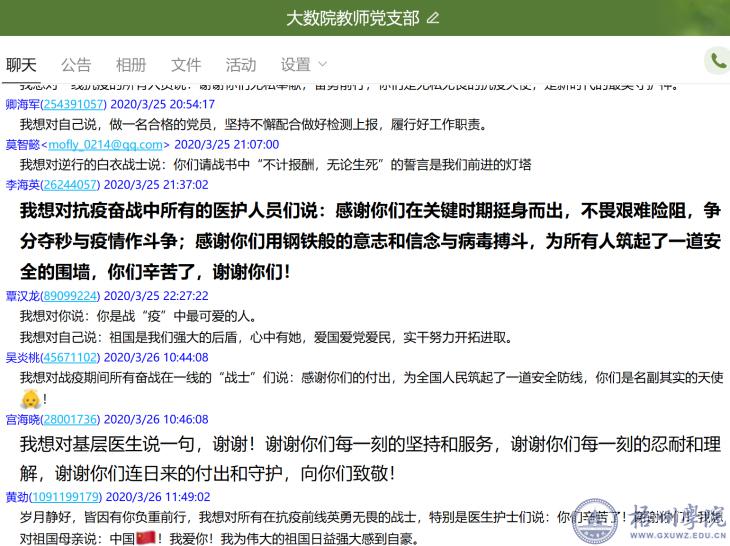Click the angel emoji in the 45671102 message
The height and width of the screenshot is (546, 730).
[x=30, y=398]
